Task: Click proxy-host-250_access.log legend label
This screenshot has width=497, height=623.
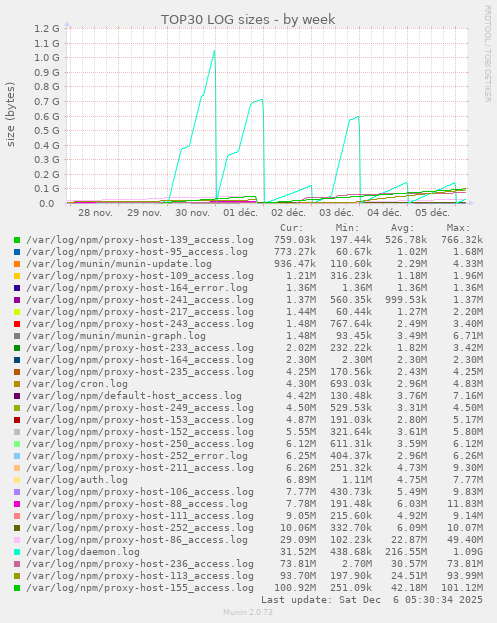Action: pyautogui.click(x=140, y=444)
